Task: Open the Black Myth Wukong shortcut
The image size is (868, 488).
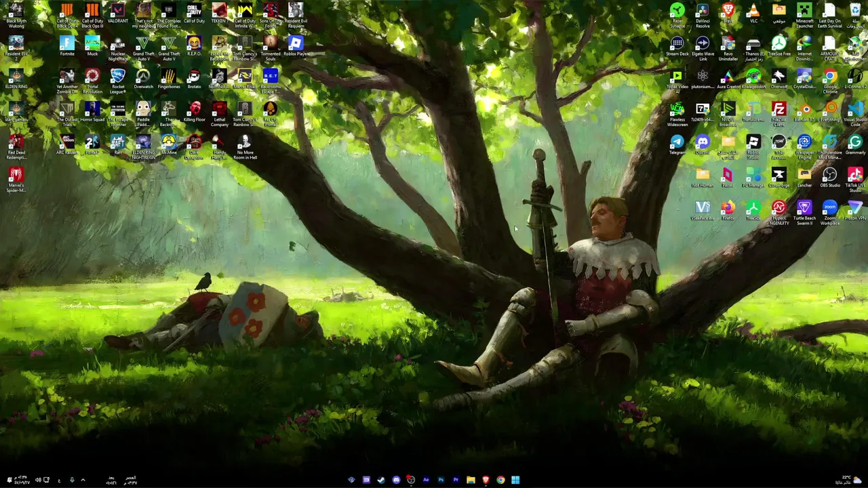Action: [x=16, y=15]
